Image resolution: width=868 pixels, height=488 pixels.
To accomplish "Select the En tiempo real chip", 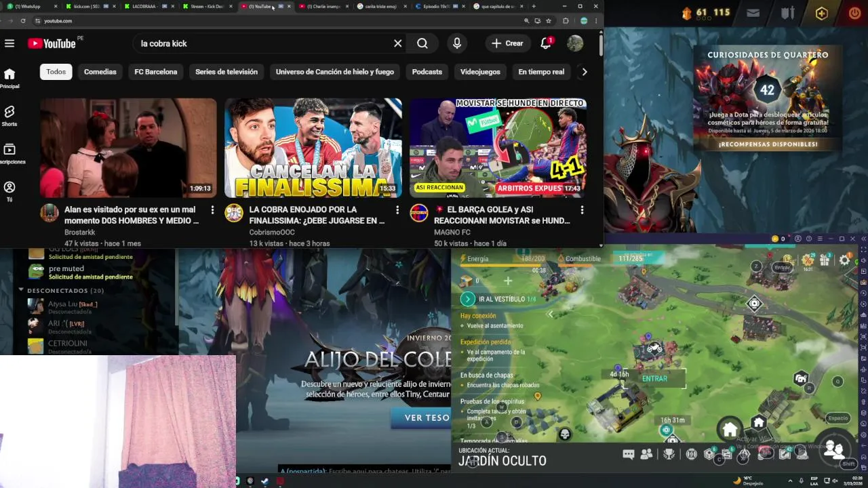I will pos(541,72).
